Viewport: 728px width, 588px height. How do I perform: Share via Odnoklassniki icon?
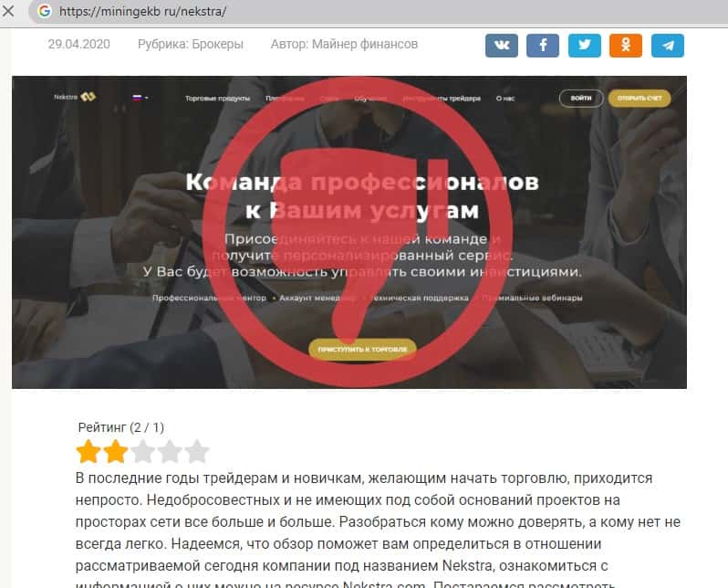[626, 46]
